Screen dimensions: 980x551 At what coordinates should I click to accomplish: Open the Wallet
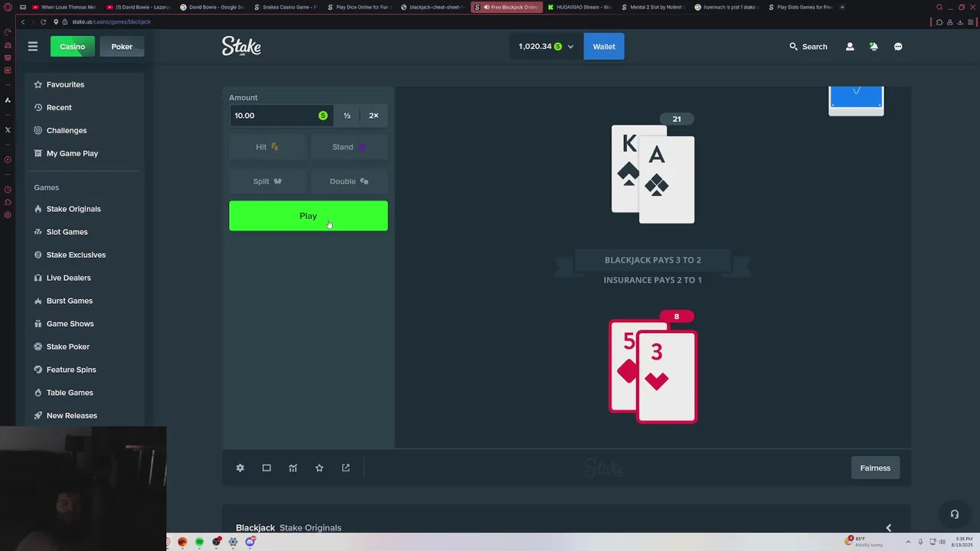[x=604, y=47]
